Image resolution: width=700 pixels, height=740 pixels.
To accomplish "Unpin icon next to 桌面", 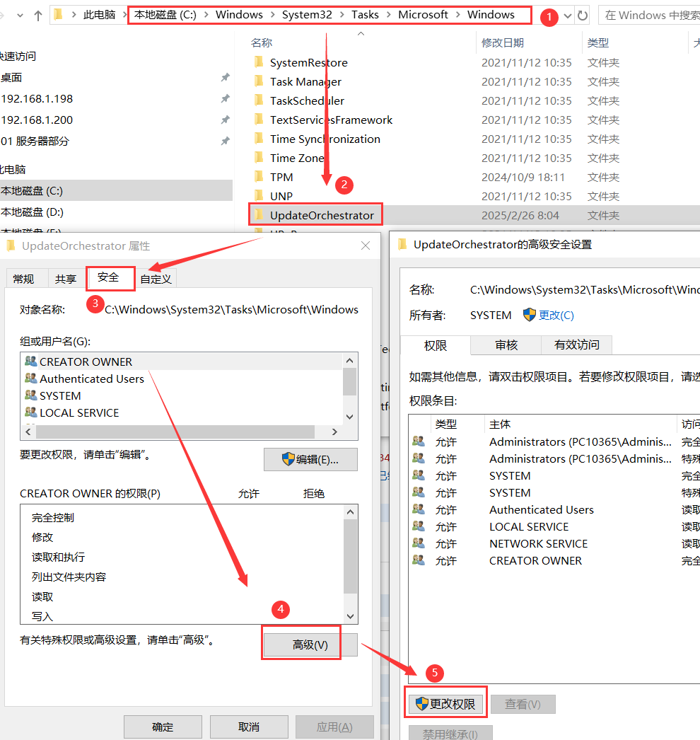I will [225, 77].
